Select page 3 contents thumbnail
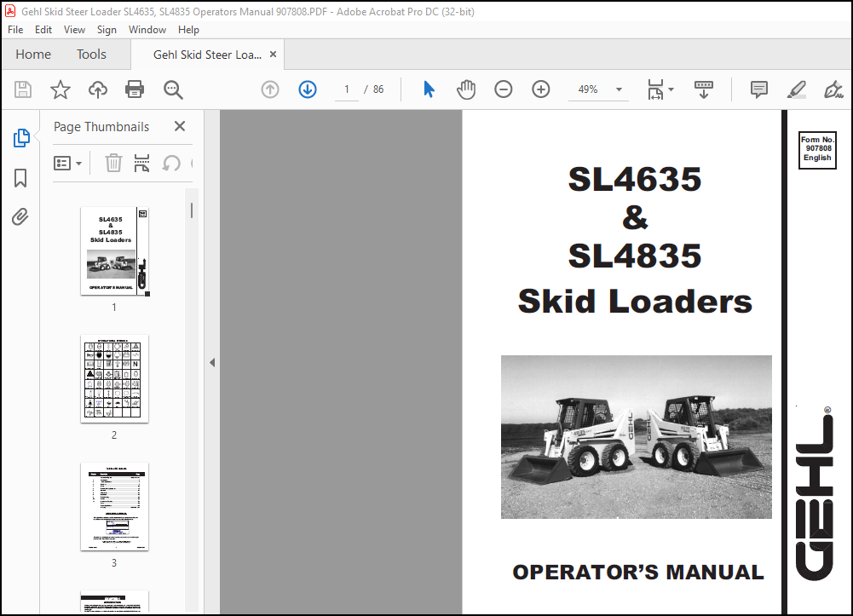Viewport: 853px width, 616px height. (x=114, y=507)
